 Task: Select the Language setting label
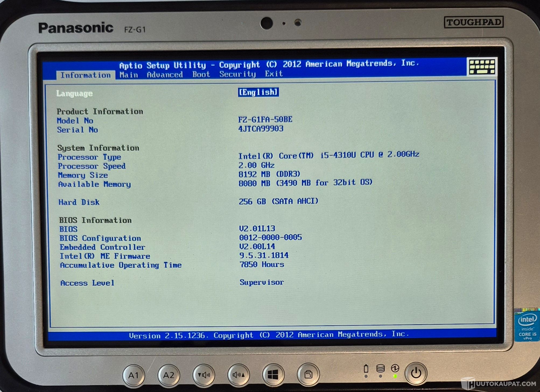[75, 94]
